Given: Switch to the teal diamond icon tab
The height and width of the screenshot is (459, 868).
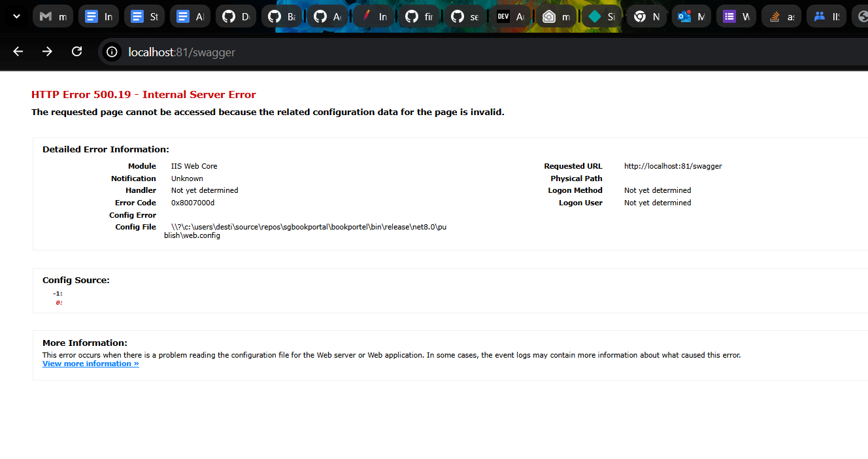Looking at the screenshot, I should coord(602,16).
